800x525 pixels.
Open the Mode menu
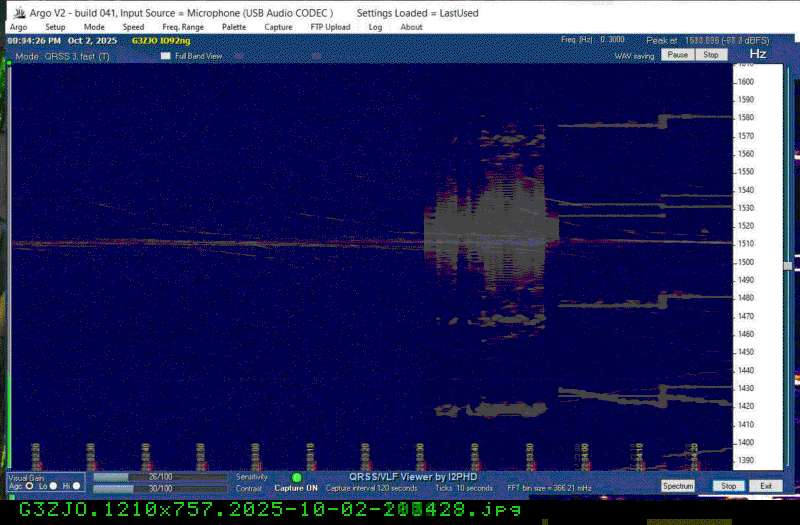(x=94, y=27)
